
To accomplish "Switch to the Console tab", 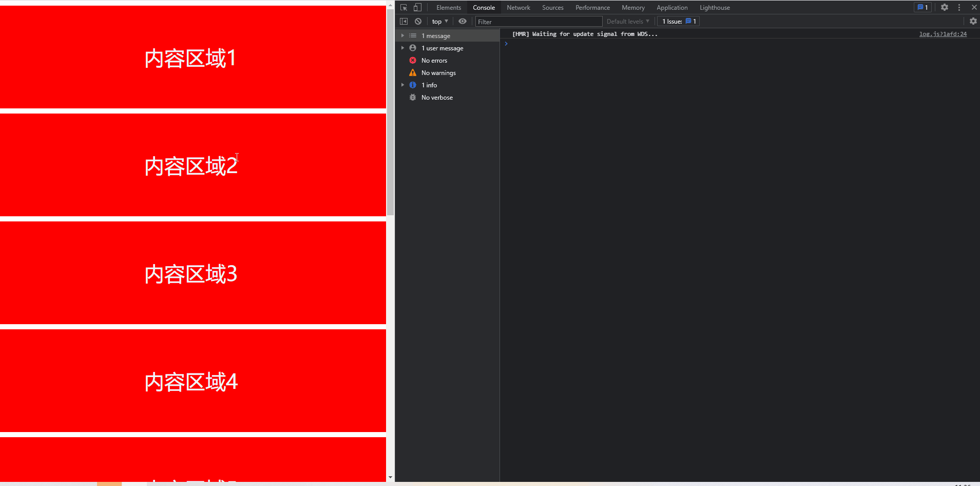I will click(484, 7).
